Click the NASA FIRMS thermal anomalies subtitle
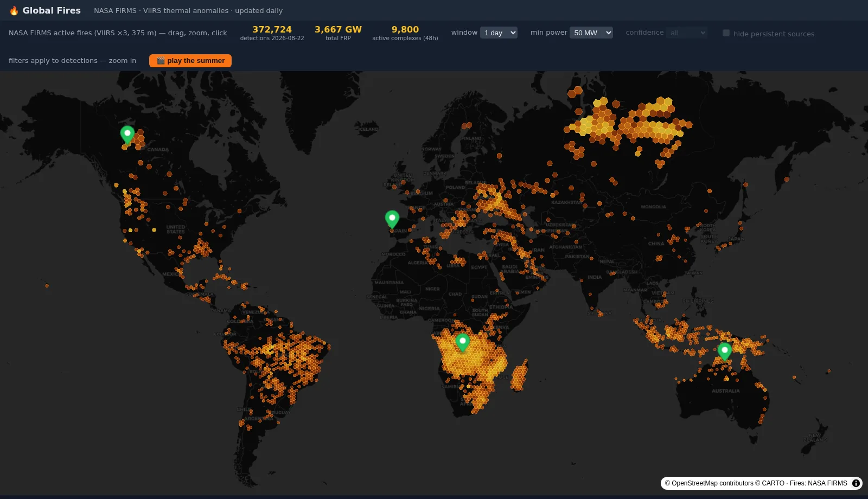The width and height of the screenshot is (868, 499). [x=188, y=11]
